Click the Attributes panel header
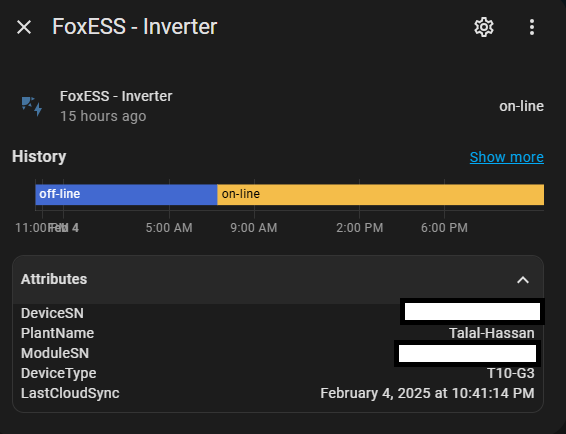This screenshot has width=566, height=434. point(278,280)
